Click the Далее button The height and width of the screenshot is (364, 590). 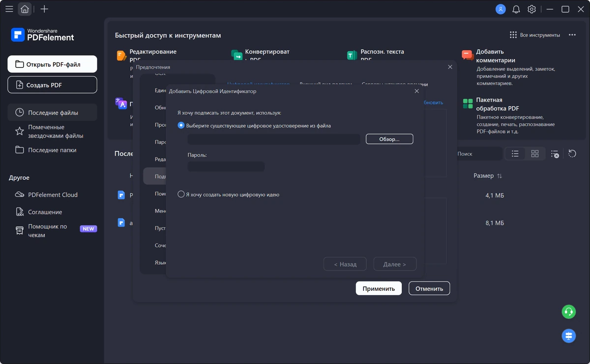pos(395,264)
